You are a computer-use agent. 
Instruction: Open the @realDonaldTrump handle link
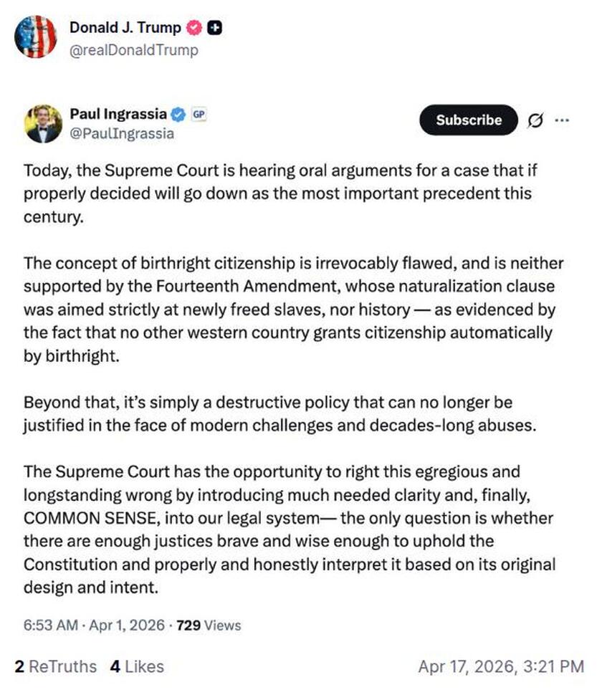tap(133, 50)
